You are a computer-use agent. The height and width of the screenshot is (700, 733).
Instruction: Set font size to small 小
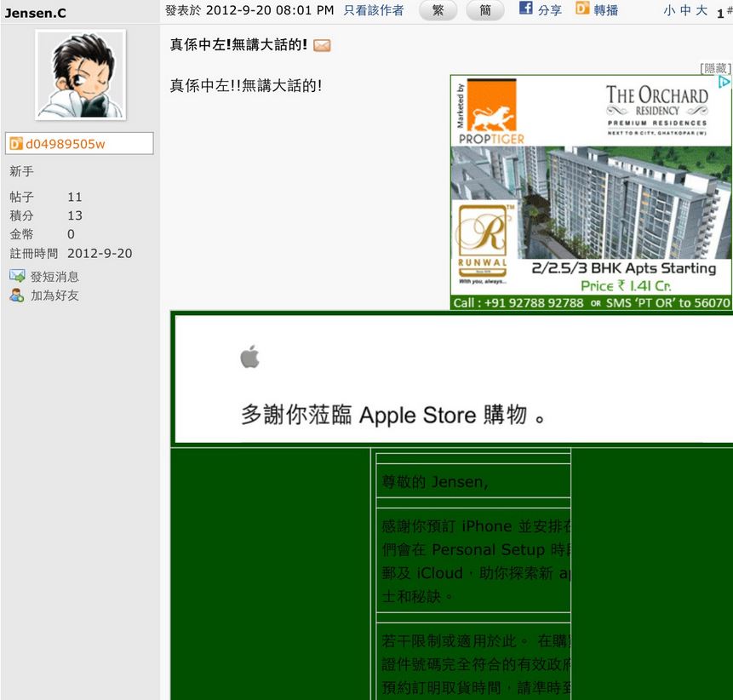(x=669, y=10)
